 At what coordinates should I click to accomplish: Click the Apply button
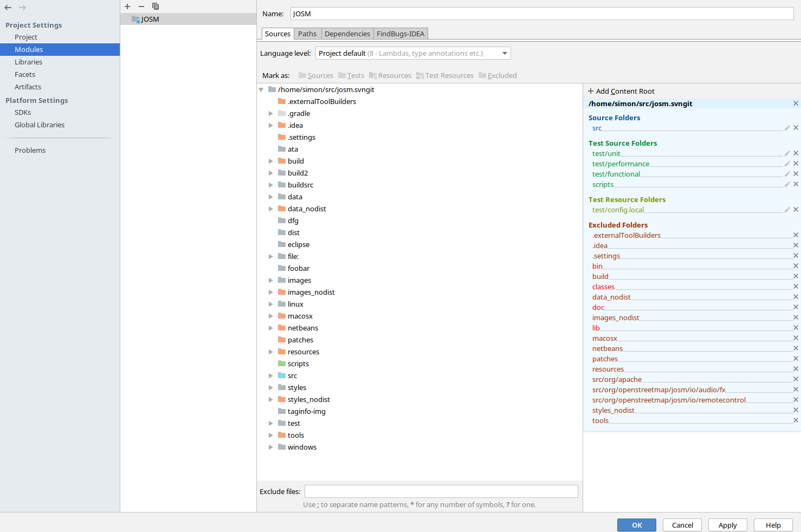[728, 525]
